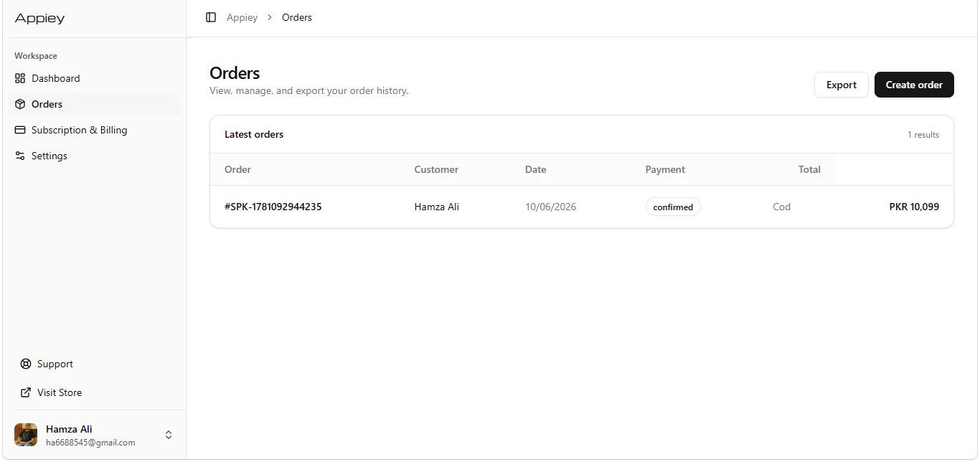Screen dimensions: 980x462
Task: Click the Latest orders heading
Action: pos(254,134)
